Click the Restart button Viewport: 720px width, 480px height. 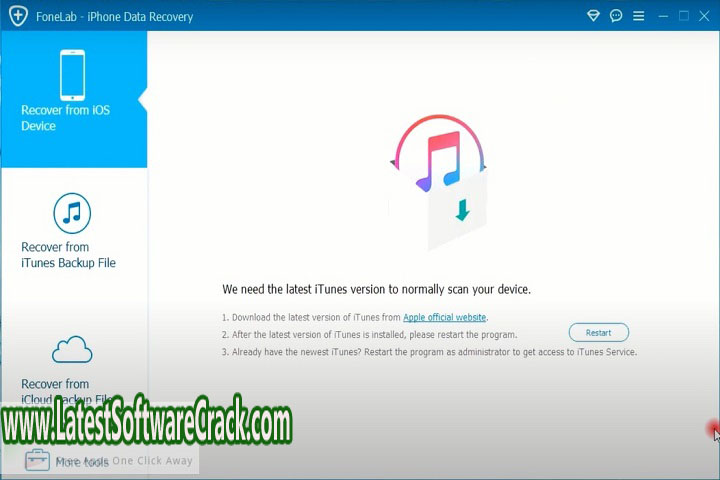pos(598,333)
